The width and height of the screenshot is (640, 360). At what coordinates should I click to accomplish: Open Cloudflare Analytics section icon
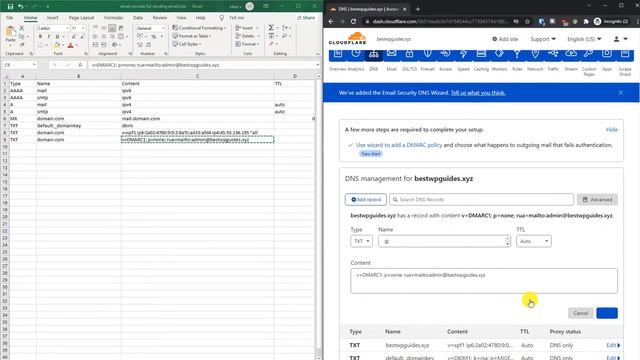(356, 54)
